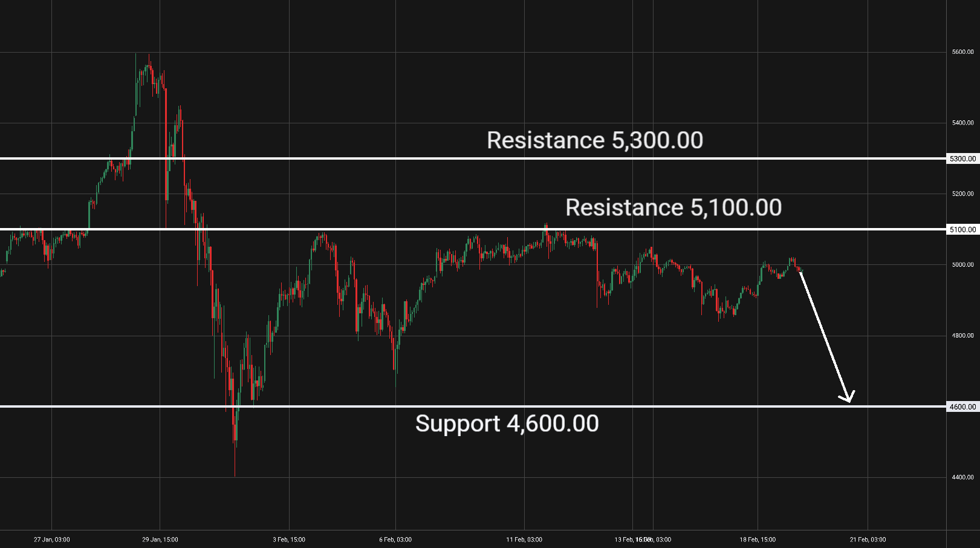Click the 21 Feb, 03:00 date label
The height and width of the screenshot is (548, 980).
pyautogui.click(x=868, y=540)
